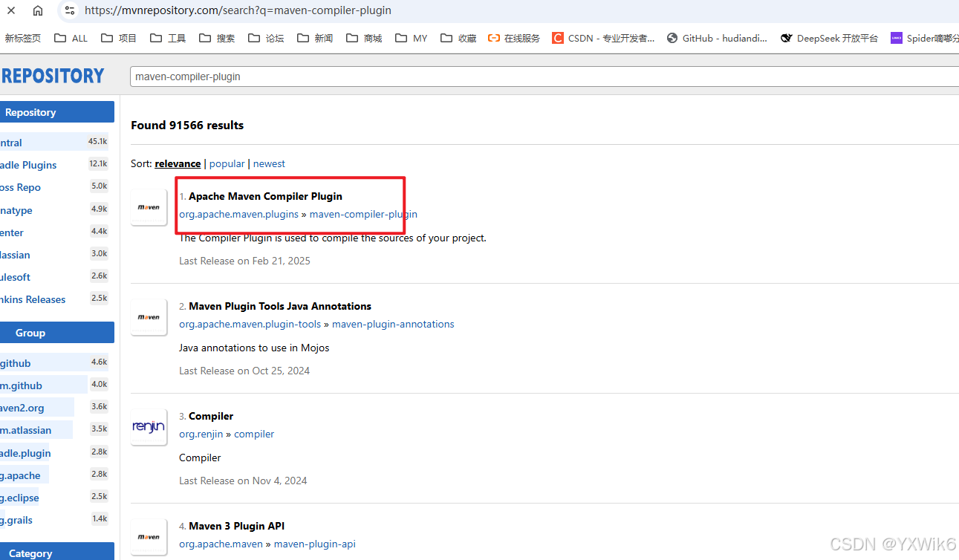Open the CSDN bookmark

[x=604, y=38]
